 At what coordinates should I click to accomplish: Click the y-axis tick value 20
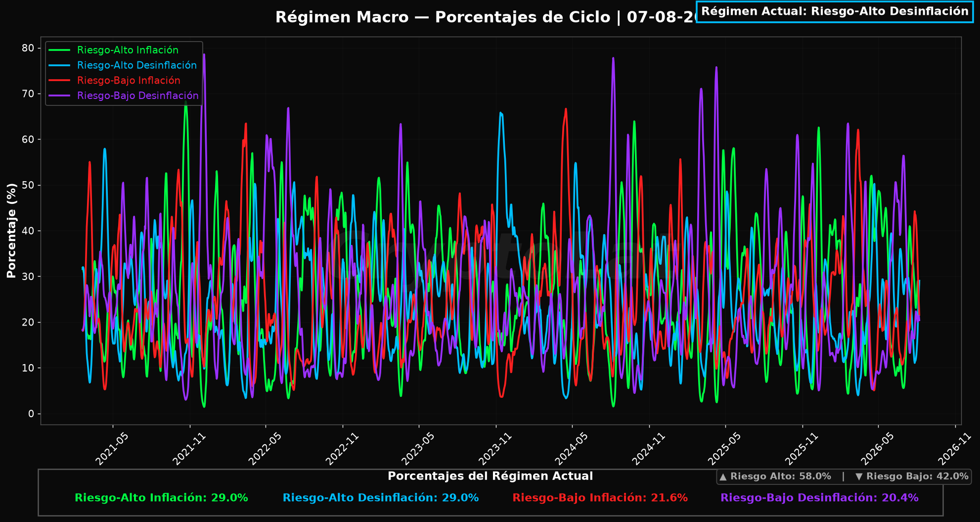click(x=28, y=322)
